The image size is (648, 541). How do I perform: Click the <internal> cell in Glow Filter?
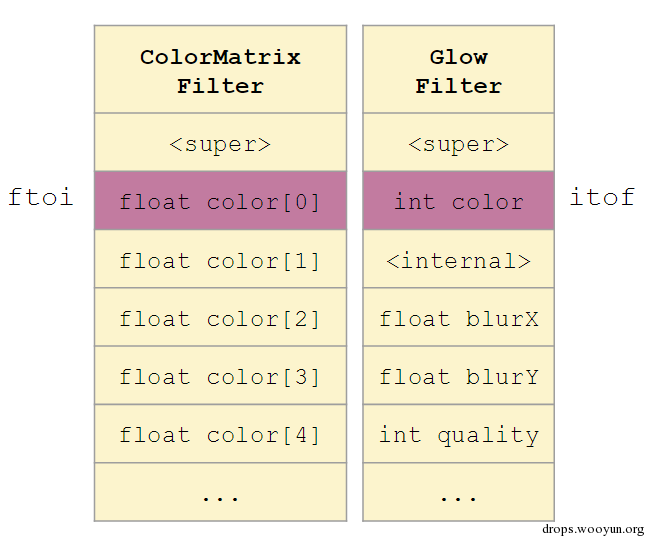(x=458, y=259)
